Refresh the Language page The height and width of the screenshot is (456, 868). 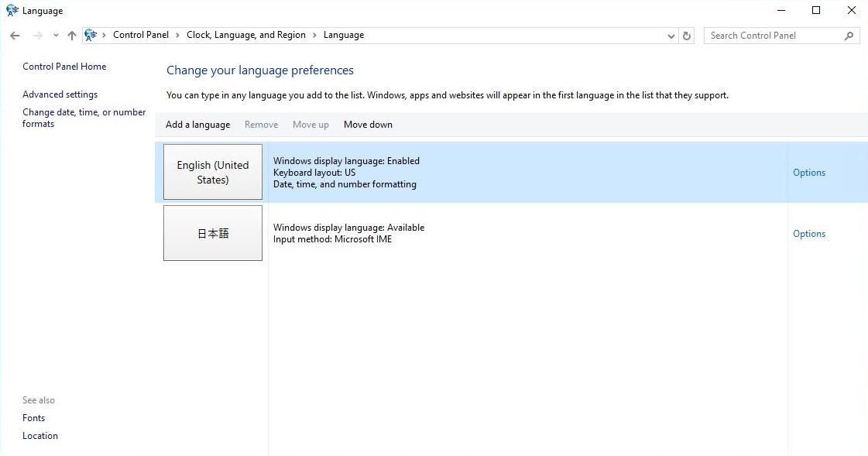tap(687, 36)
